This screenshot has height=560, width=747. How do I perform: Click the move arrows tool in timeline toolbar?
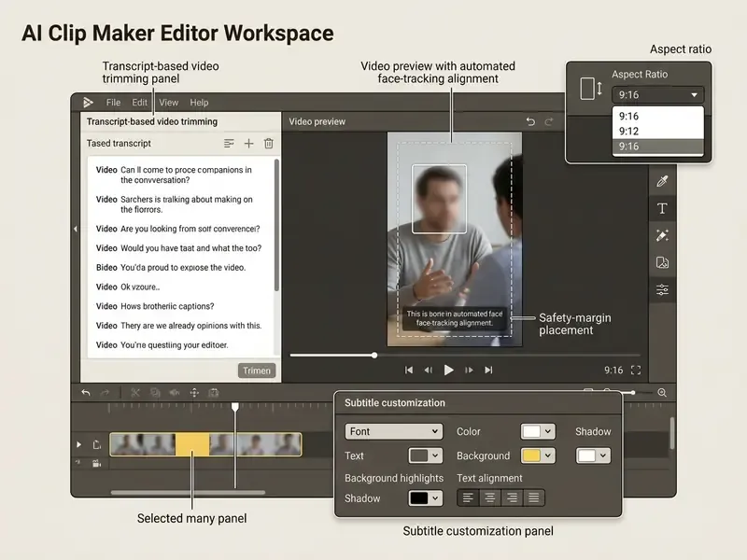[194, 392]
